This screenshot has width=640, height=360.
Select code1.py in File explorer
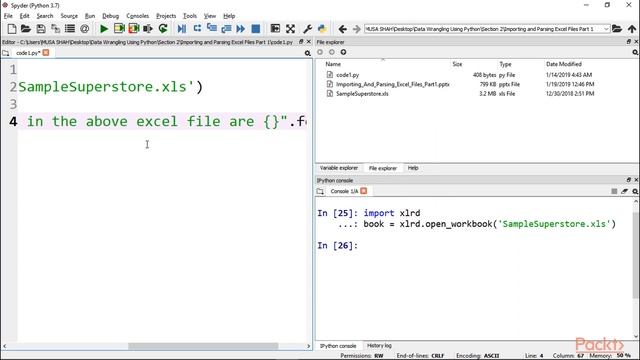[348, 75]
